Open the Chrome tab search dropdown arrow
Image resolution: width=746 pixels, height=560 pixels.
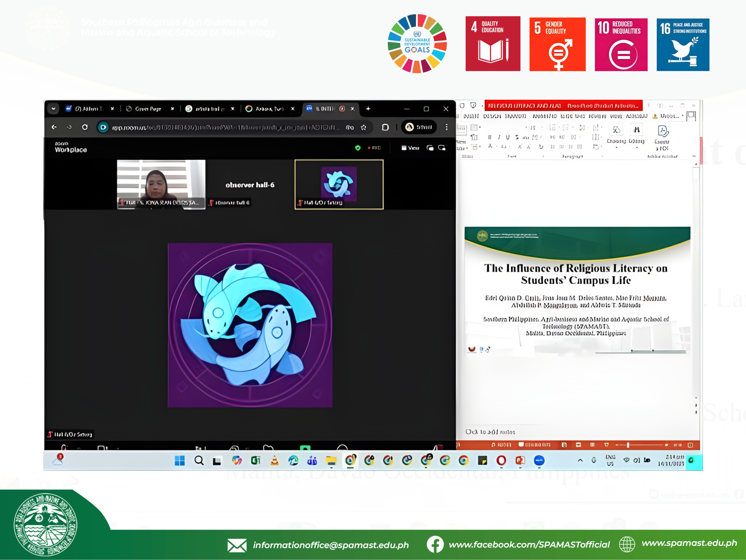pos(53,109)
